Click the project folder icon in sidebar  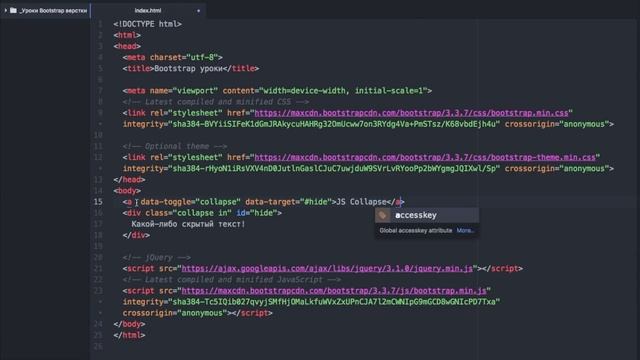click(x=13, y=11)
